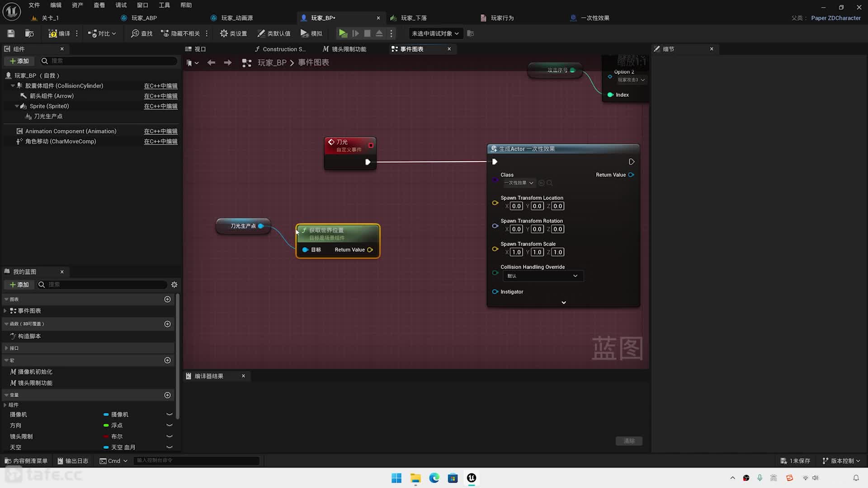The width and height of the screenshot is (868, 488).
Task: Click the 生成Actor Return Value pin
Action: pos(631,175)
